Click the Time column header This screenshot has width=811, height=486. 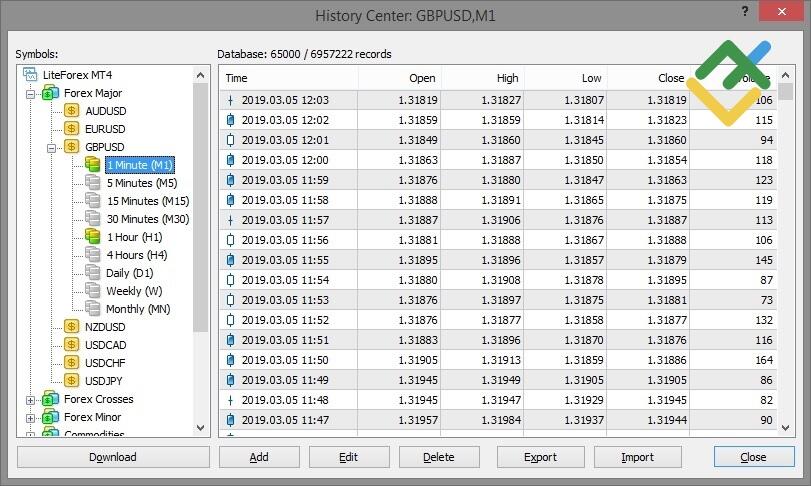tap(289, 78)
